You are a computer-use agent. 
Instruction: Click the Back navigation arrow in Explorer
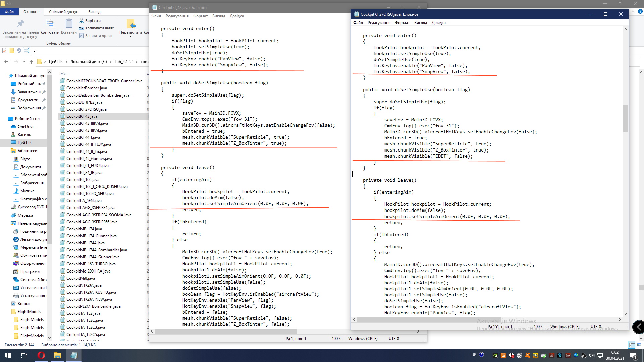(6, 62)
